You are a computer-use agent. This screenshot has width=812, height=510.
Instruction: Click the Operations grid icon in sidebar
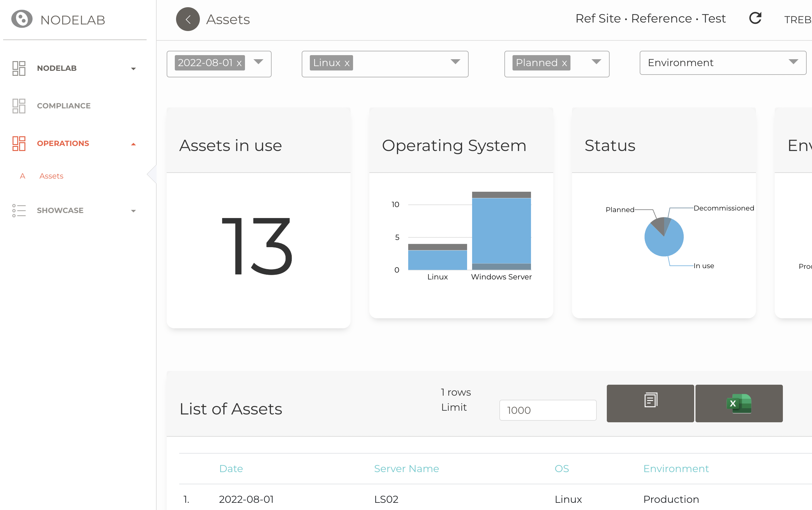18,143
